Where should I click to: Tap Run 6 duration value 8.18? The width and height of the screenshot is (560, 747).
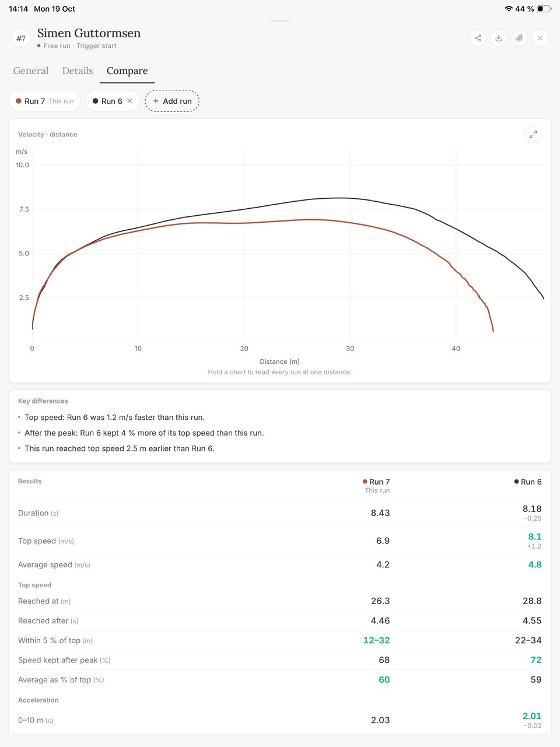(x=532, y=508)
